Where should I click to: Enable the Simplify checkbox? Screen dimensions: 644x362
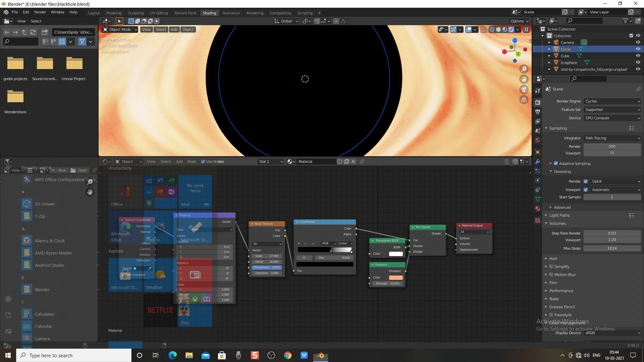[x=551, y=267]
